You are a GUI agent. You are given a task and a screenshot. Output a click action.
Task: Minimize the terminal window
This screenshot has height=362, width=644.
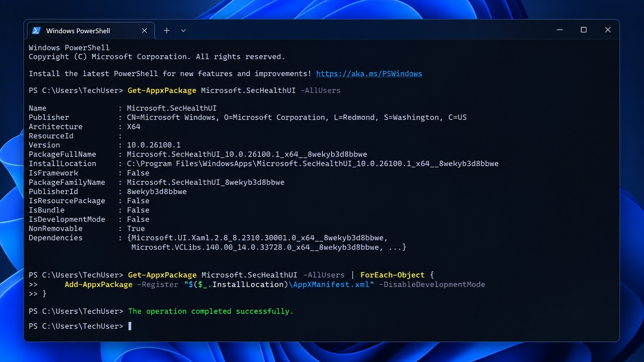560,30
